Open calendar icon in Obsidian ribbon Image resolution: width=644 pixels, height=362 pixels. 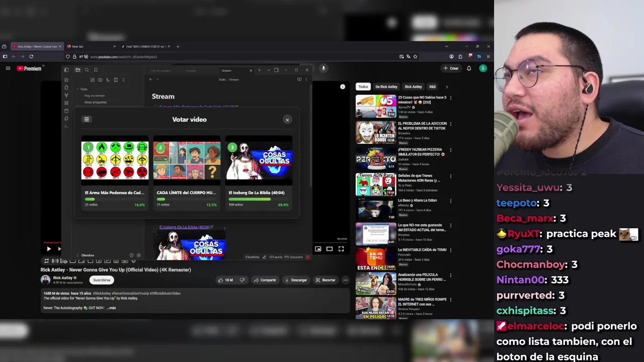pyautogui.click(x=66, y=111)
